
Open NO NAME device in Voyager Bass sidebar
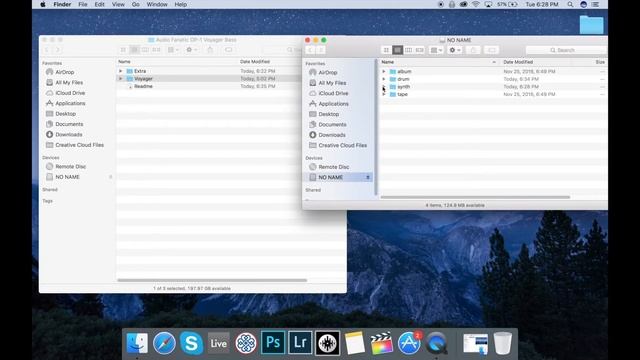pos(67,177)
